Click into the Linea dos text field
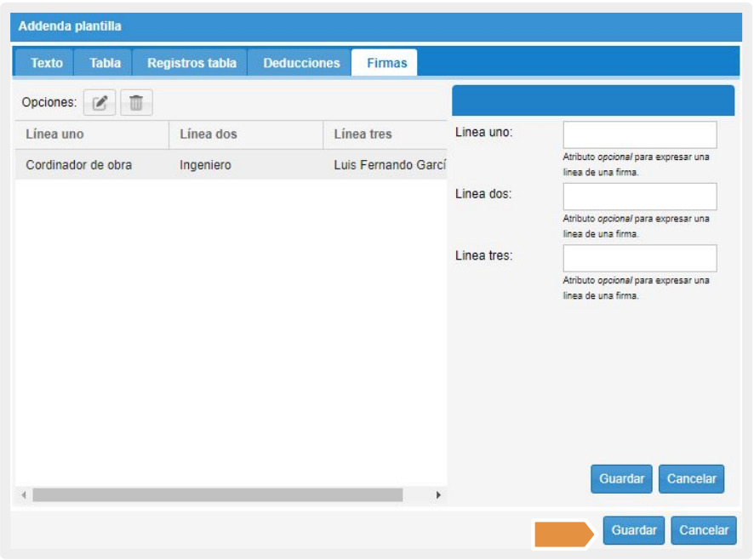Screen dimensions: 754x560 639,197
